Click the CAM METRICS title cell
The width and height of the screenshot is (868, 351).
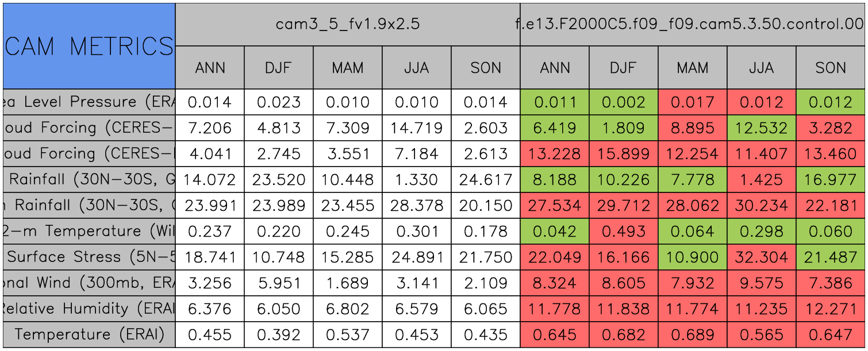point(89,46)
